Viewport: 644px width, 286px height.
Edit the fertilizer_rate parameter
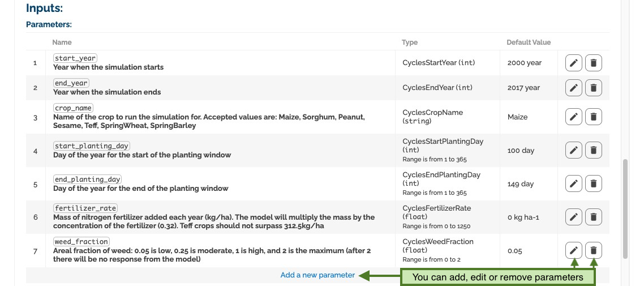(x=574, y=217)
